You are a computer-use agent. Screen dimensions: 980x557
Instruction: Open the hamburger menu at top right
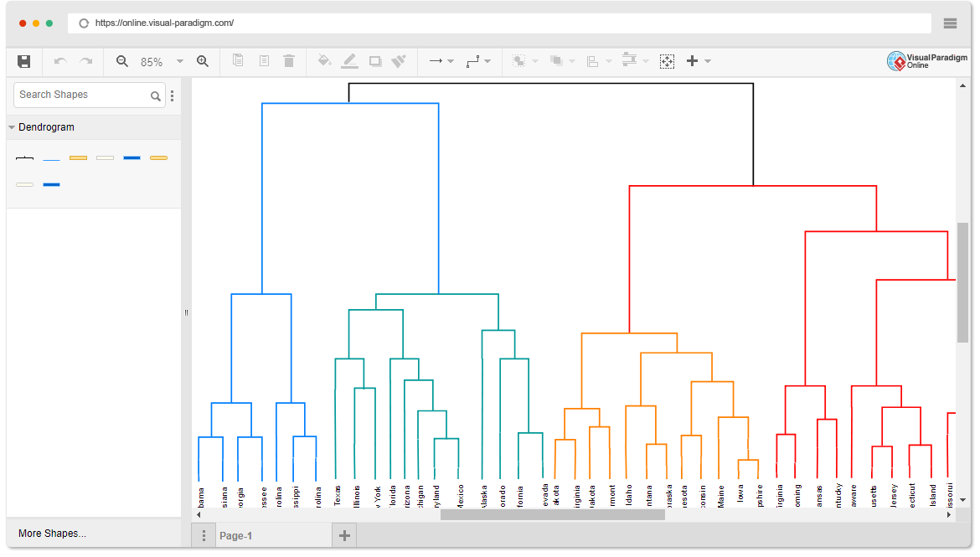[949, 23]
